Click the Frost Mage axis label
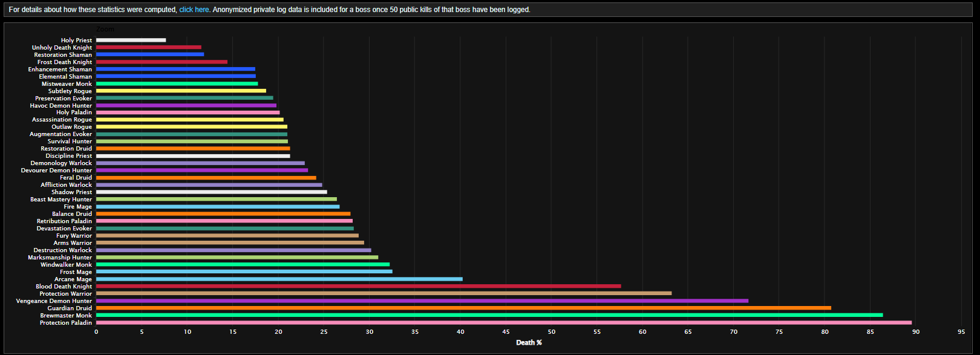Image resolution: width=980 pixels, height=355 pixels. pos(76,272)
